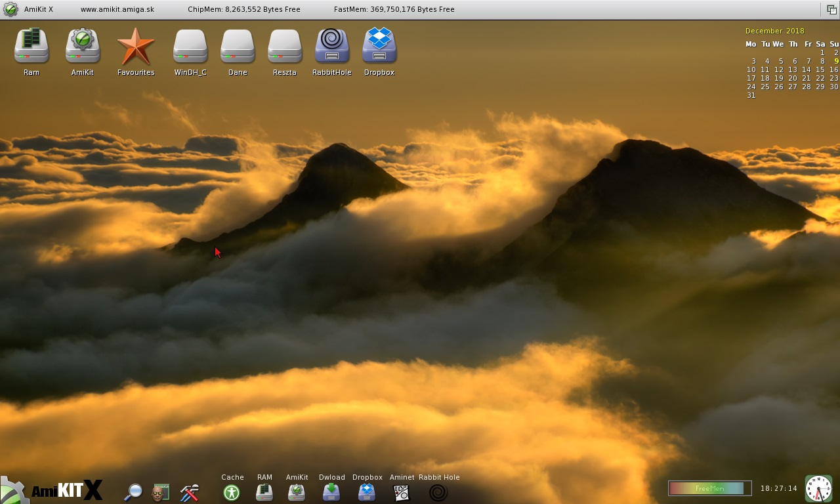Open the hammer and wrench tools icon
Viewport: 840px width, 504px height.
[189, 492]
